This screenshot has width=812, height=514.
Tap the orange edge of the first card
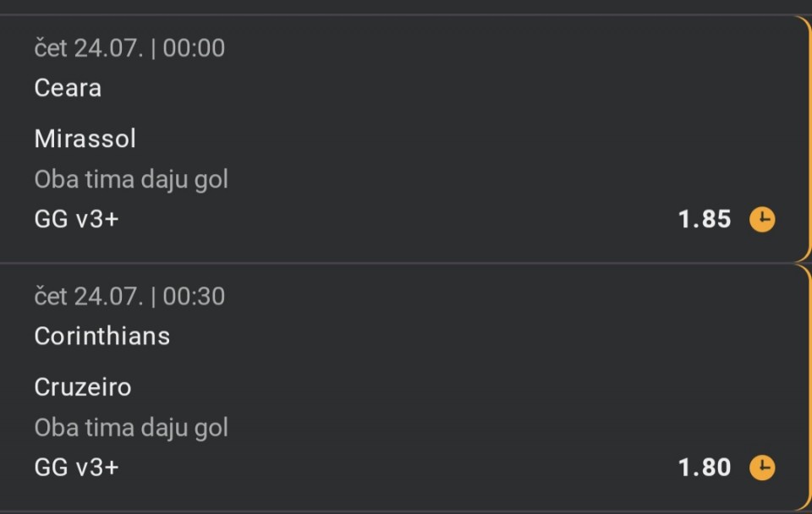tap(809, 139)
